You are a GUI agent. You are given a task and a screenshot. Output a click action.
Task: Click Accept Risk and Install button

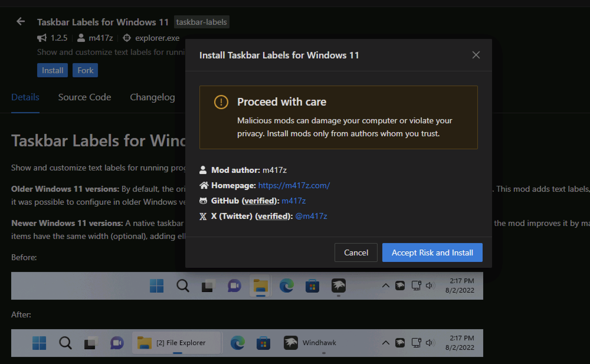(432, 252)
